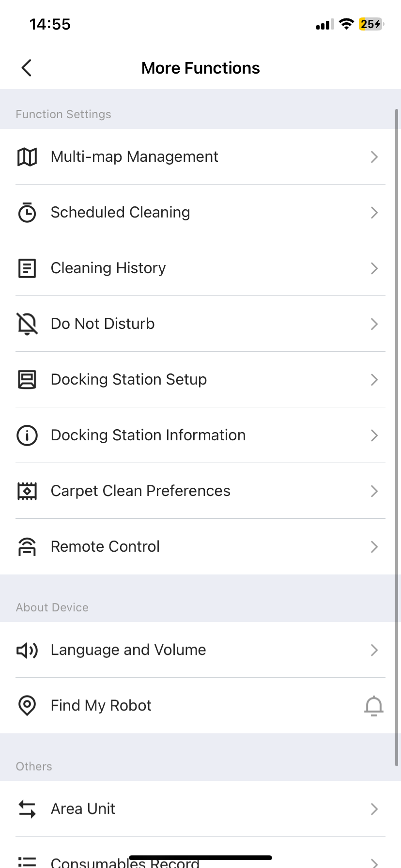This screenshot has width=401, height=868.
Task: Expand chevron for Docking Station Information
Action: click(374, 435)
